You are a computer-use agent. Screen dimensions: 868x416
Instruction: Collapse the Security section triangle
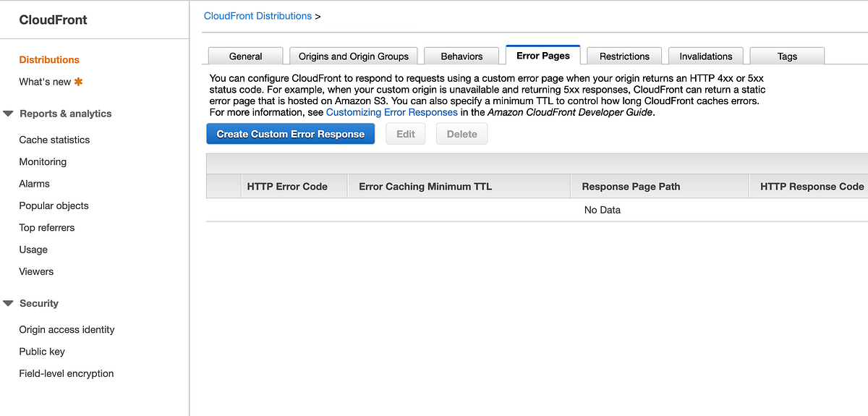pos(9,303)
